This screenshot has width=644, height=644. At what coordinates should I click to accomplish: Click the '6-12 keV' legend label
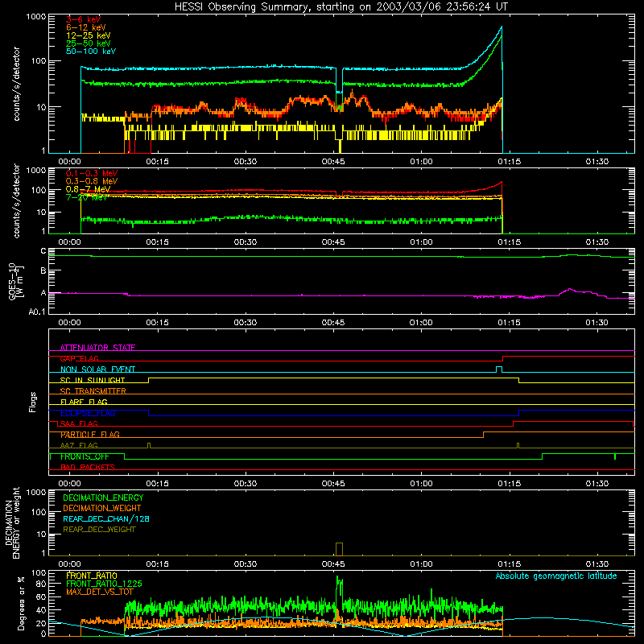pyautogui.click(x=86, y=27)
